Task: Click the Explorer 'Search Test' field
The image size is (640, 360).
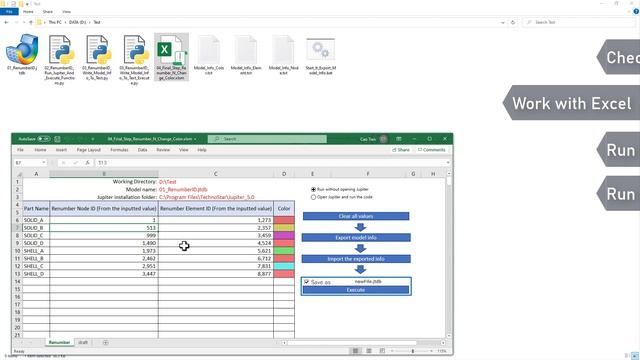Action: 578,22
